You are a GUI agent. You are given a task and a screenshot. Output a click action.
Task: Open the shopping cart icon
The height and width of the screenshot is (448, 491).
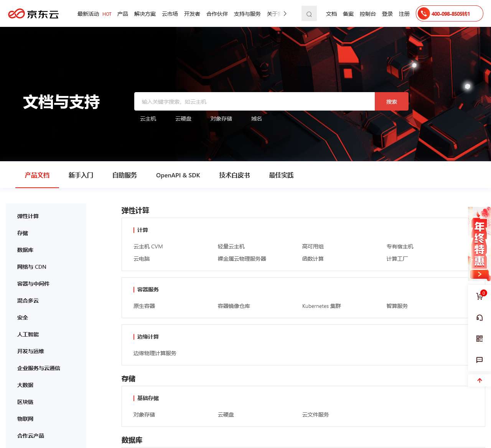[479, 296]
